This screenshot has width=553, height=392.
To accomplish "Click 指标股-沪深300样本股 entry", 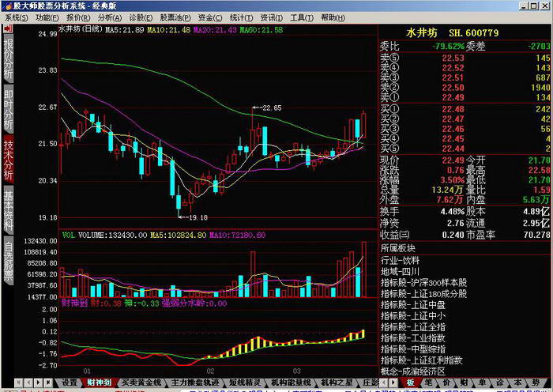I will pos(423,283).
